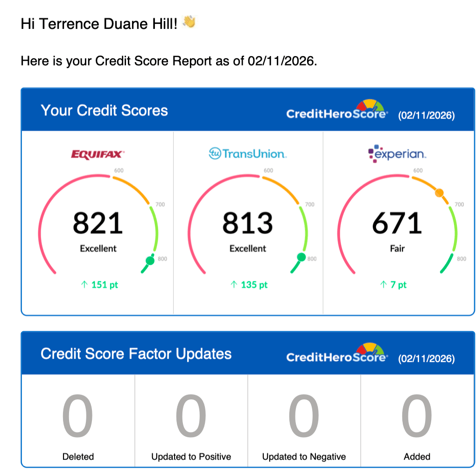The height and width of the screenshot is (469, 476).
Task: Click CreditHeroScore logo in Your Credit Scores header
Action: 336,110
